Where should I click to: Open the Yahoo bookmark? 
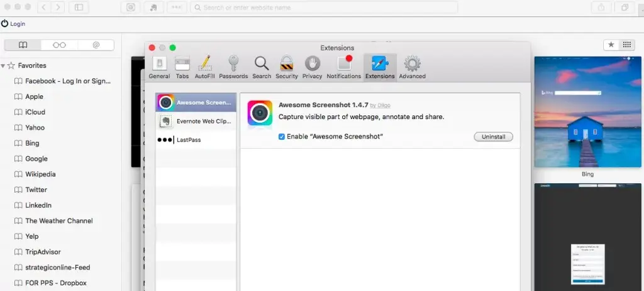coord(29,128)
